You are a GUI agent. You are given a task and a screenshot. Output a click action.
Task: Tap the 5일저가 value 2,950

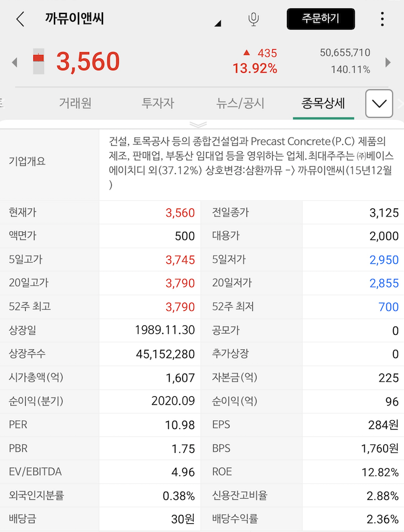pos(384,260)
